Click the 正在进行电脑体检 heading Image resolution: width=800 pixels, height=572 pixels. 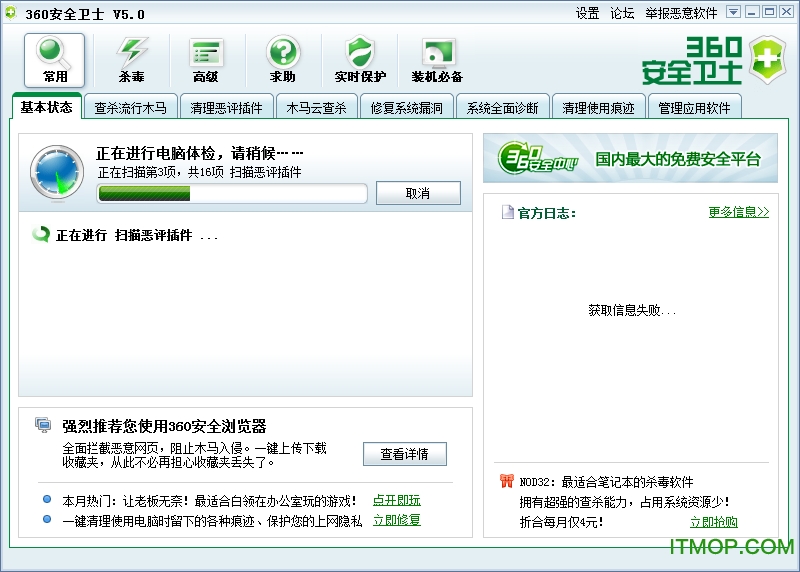pos(199,153)
